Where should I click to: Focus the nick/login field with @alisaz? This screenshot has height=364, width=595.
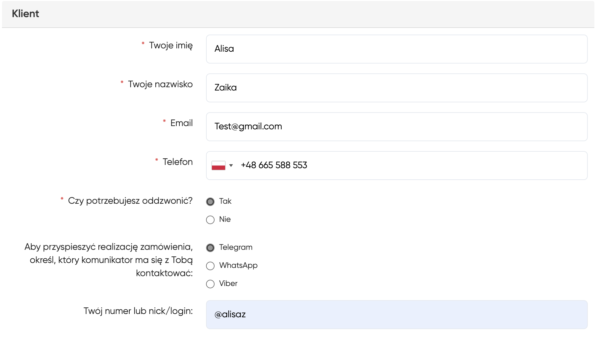coord(396,315)
